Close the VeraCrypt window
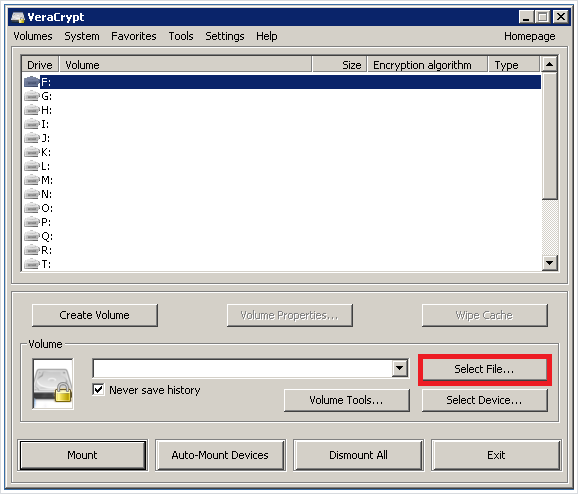The height and width of the screenshot is (494, 578). pyautogui.click(x=561, y=17)
